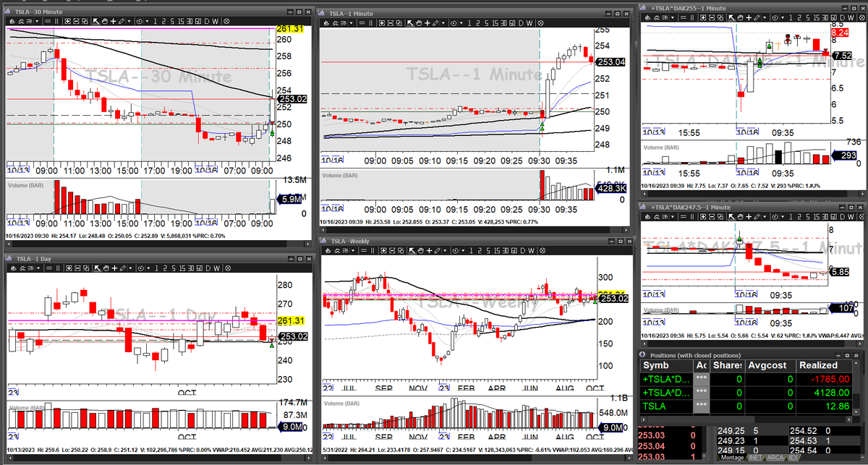Set +TSLA*DAK247.5 chart to Daily interval
This screenshot has width=868, height=465.
pos(843,217)
